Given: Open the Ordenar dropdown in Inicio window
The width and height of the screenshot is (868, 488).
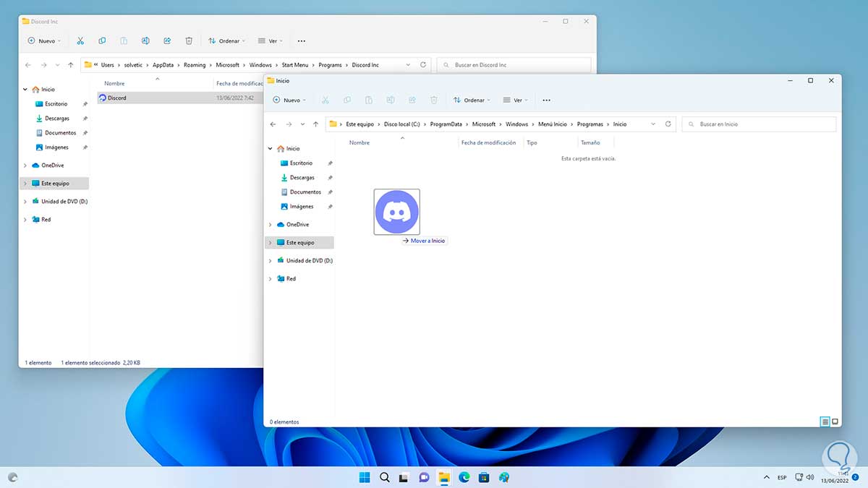Looking at the screenshot, I should click(471, 100).
